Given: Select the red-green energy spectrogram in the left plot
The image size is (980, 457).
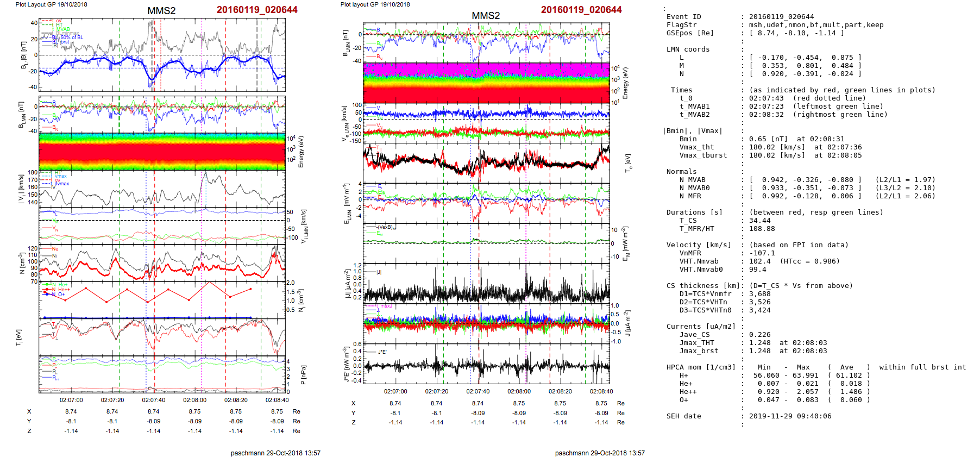Looking at the screenshot, I should (162, 151).
